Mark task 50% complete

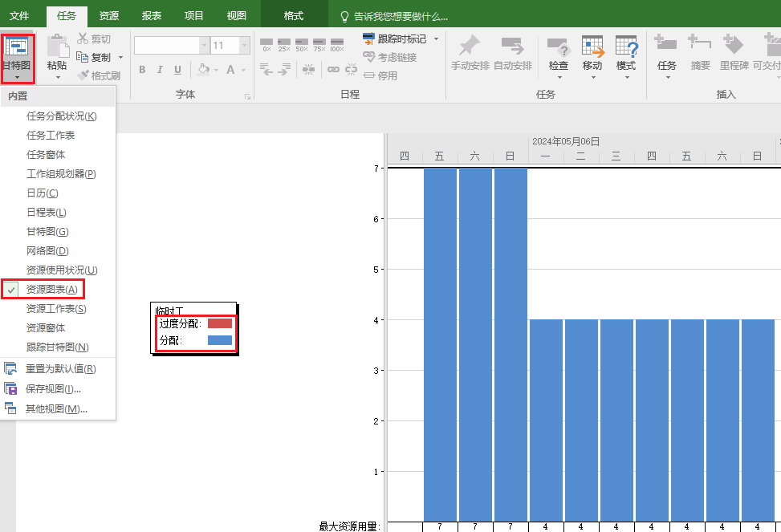[x=301, y=45]
